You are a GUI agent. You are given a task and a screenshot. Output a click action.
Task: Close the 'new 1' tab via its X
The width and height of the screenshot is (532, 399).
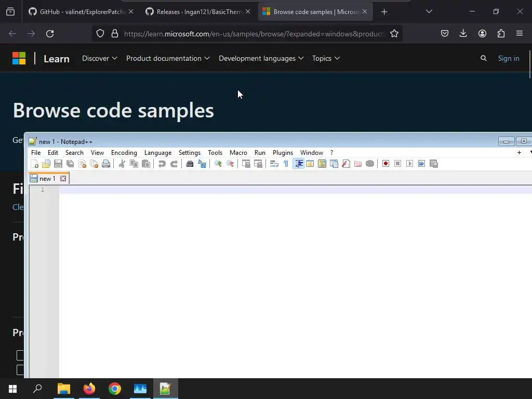(63, 179)
